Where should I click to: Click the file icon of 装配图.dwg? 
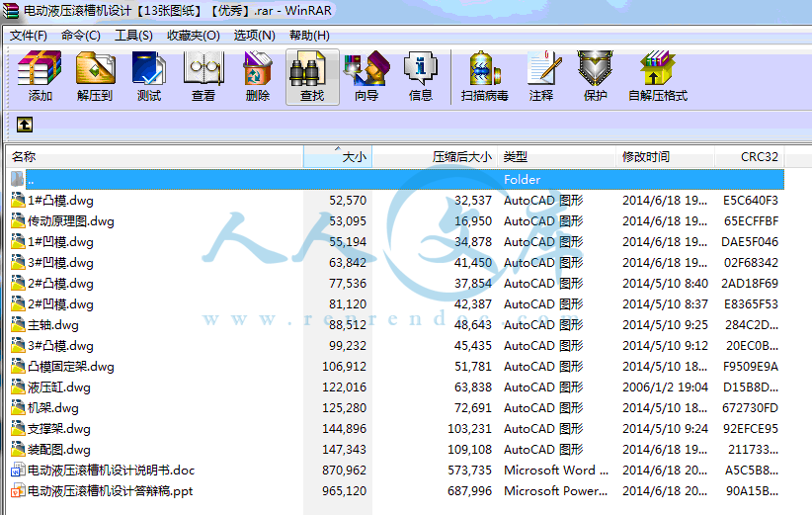(x=18, y=449)
